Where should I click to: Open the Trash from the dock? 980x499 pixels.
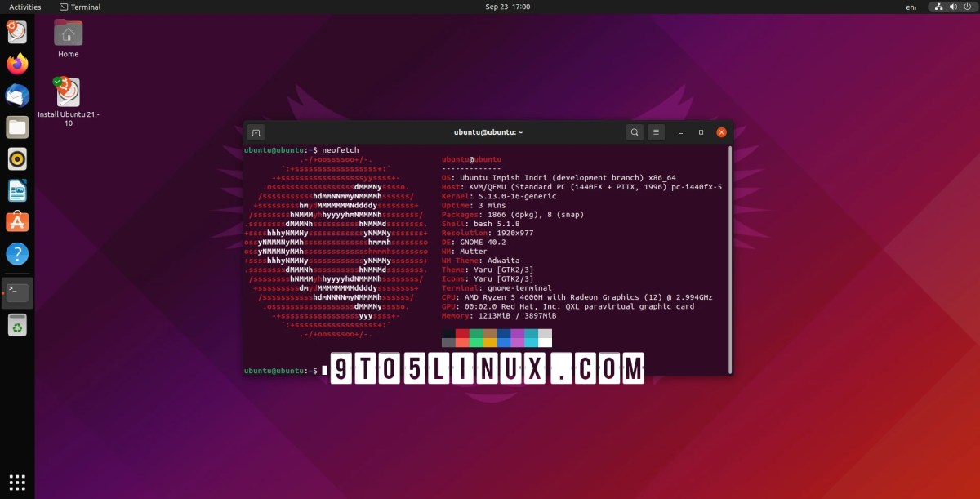[17, 325]
